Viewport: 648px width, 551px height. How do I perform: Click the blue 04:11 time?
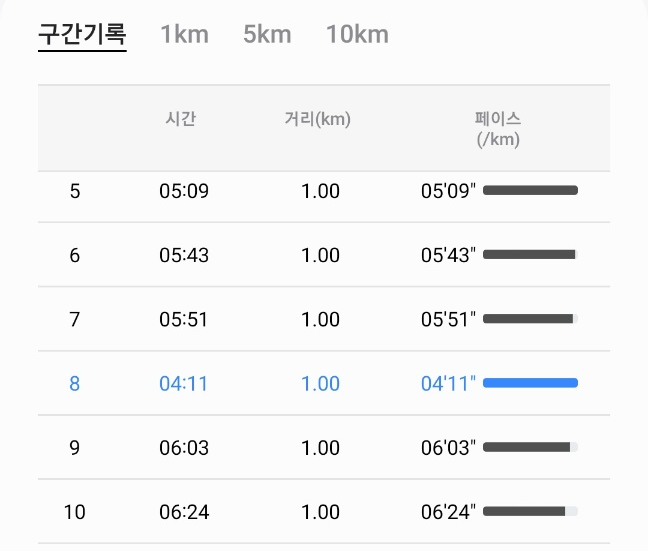tap(183, 384)
